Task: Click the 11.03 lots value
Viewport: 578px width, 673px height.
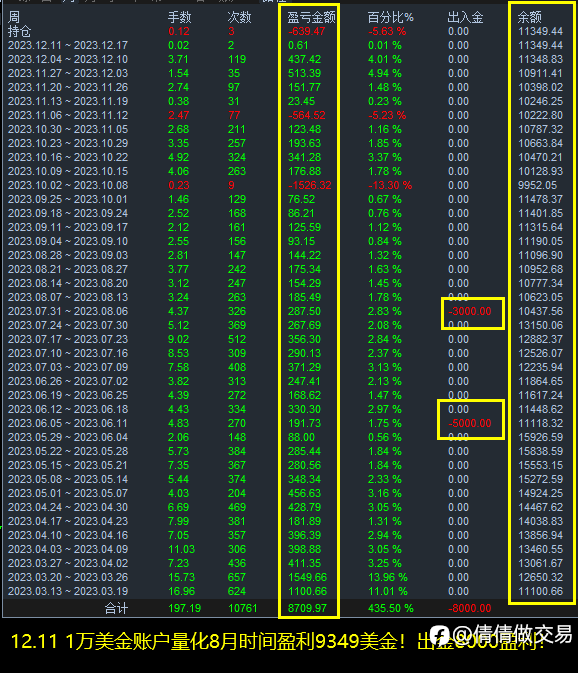Action: (182, 549)
